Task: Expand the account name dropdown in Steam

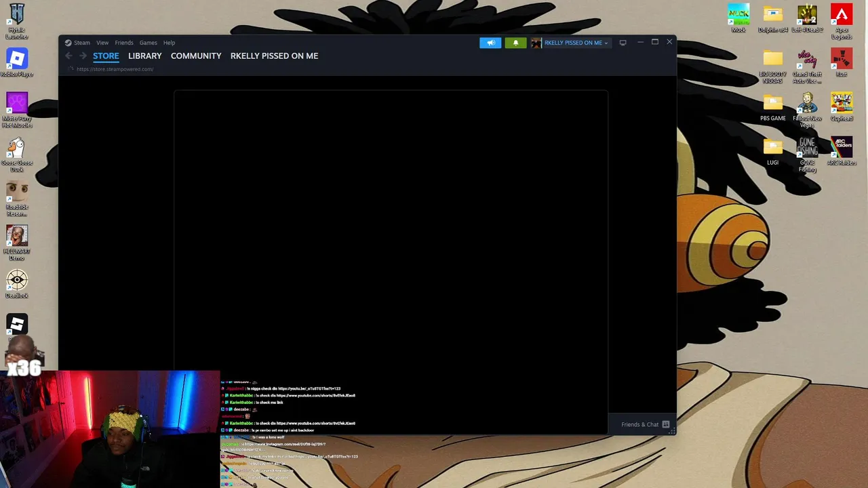Action: (576, 43)
